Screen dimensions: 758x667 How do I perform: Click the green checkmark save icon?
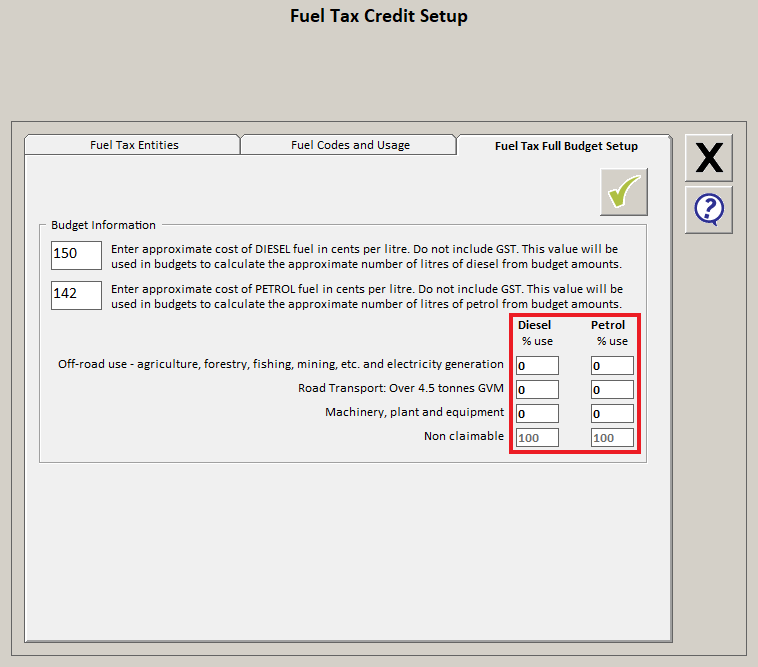(624, 192)
